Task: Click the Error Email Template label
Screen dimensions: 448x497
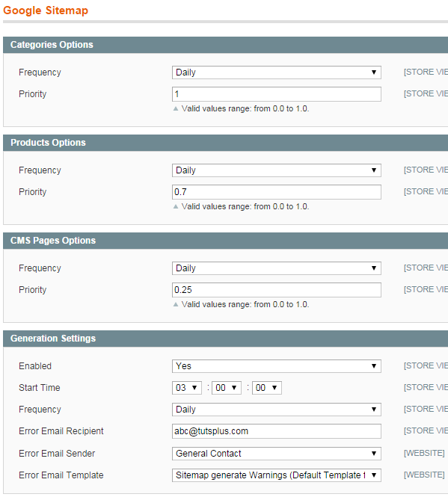Action: pyautogui.click(x=61, y=475)
